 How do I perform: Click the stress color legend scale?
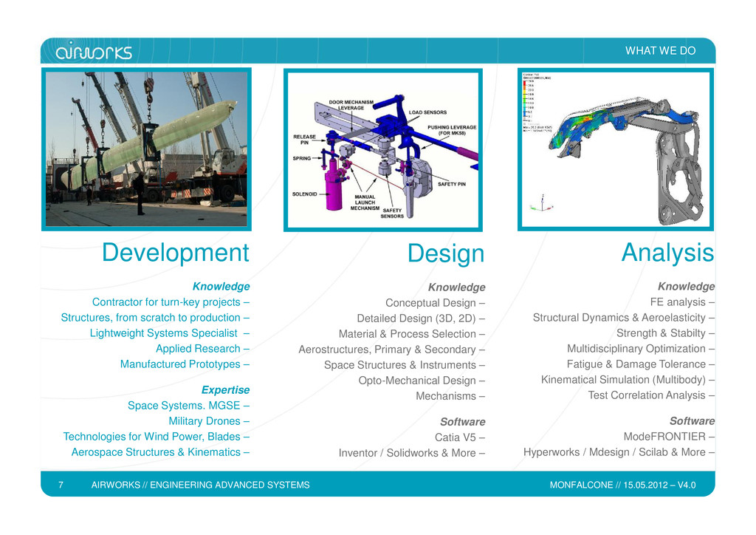point(528,100)
